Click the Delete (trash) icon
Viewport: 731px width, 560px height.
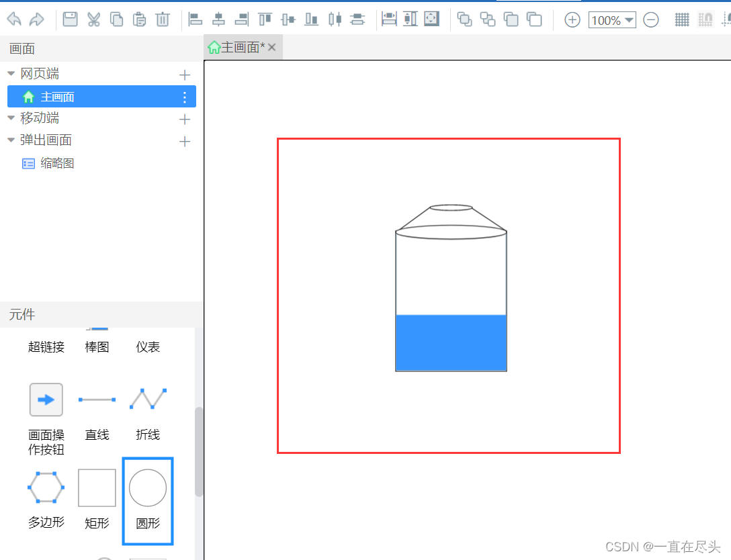coord(163,19)
